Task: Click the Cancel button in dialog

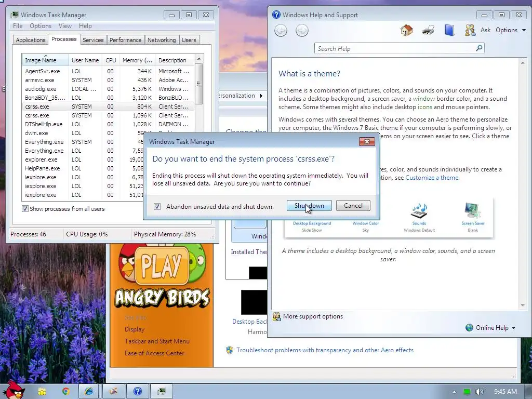Action: (353, 206)
